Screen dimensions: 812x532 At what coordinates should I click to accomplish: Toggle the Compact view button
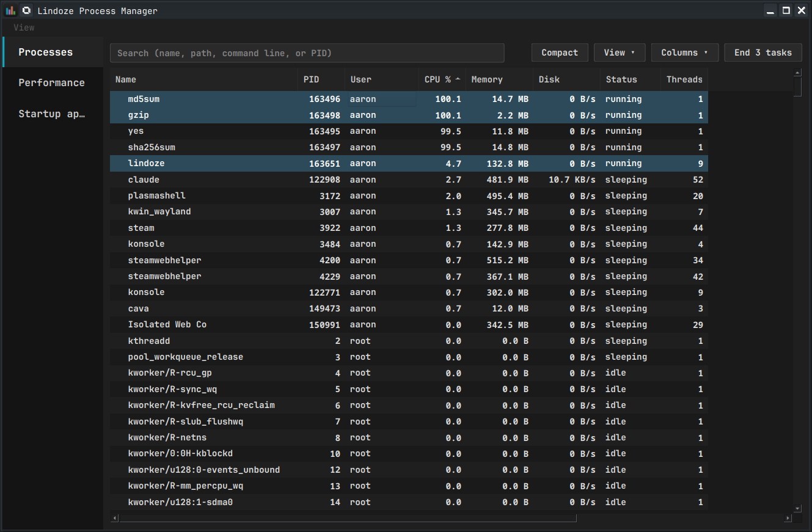pos(560,53)
